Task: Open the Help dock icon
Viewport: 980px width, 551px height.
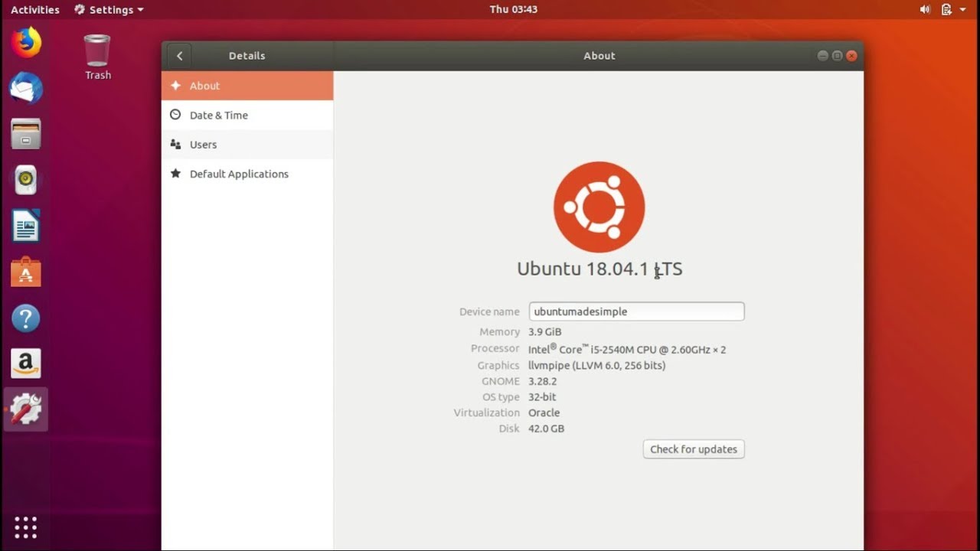Action: click(x=25, y=318)
